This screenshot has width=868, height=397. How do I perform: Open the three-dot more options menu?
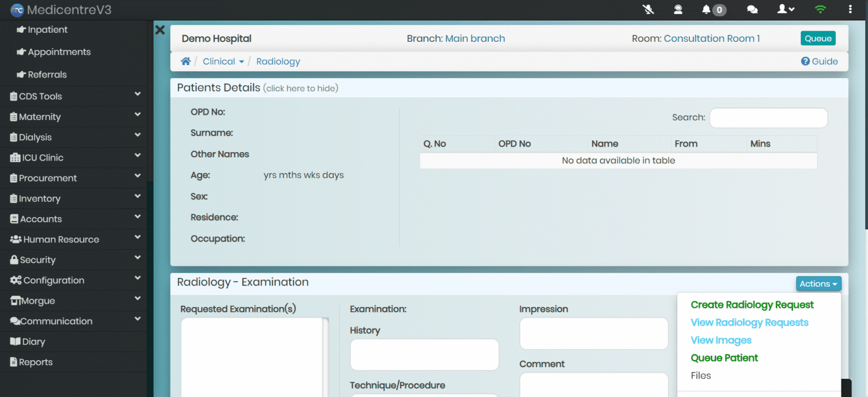pos(850,10)
